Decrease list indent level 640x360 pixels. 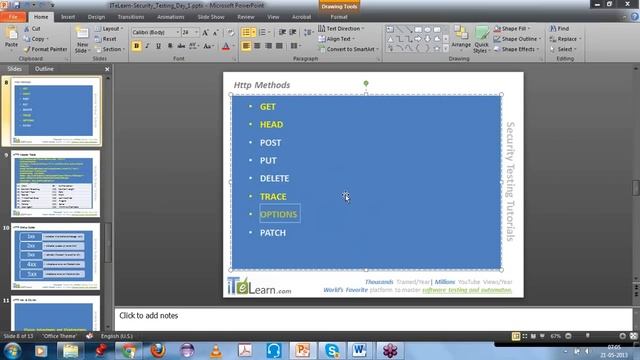(282, 32)
